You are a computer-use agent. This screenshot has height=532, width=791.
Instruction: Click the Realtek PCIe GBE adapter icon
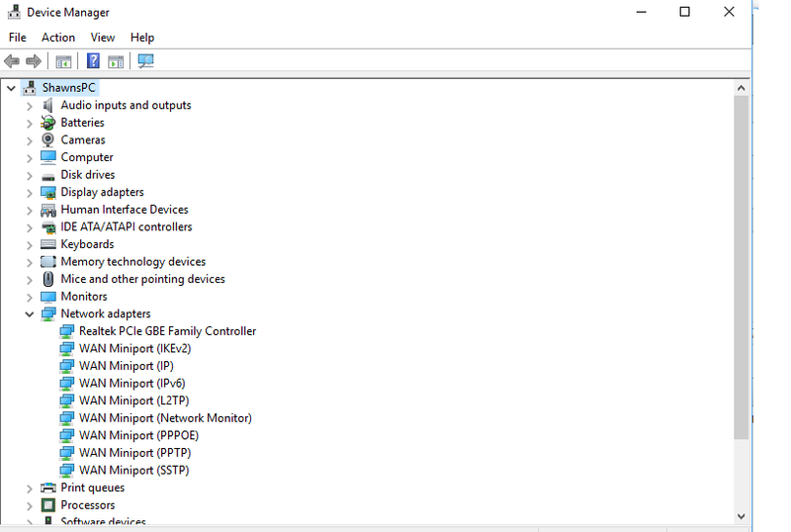(66, 331)
